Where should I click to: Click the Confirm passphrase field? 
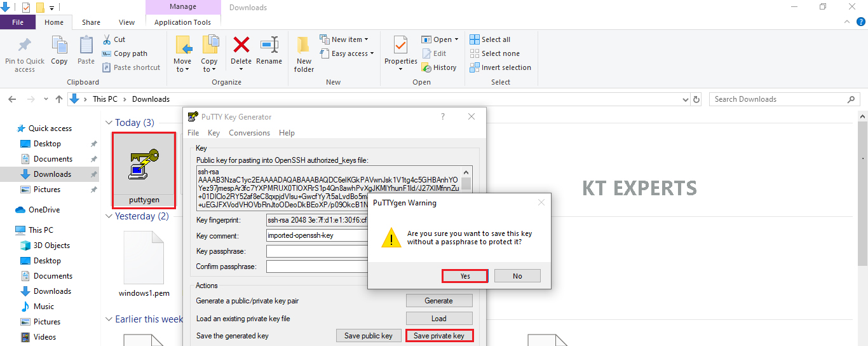click(316, 266)
